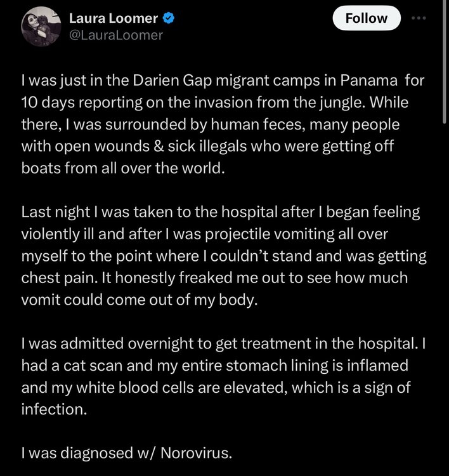Click the @LauraLoomer handle
Image resolution: width=449 pixels, height=476 pixels.
click(115, 35)
